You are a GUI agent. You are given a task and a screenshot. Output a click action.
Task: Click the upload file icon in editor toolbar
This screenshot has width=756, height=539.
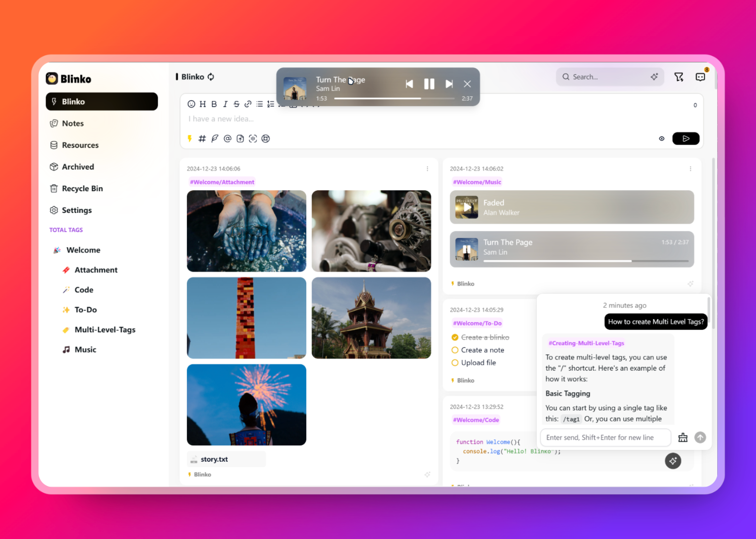tap(240, 139)
